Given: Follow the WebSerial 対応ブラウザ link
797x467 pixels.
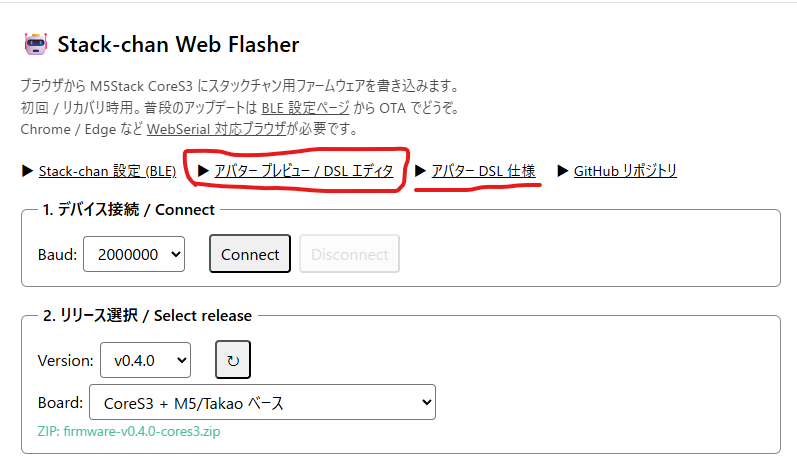Looking at the screenshot, I should tap(217, 129).
